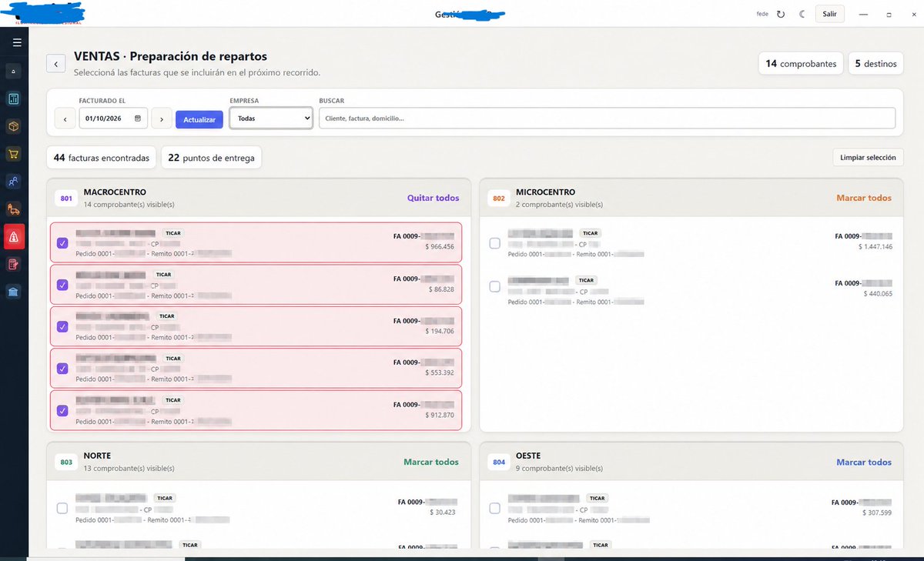The width and height of the screenshot is (924, 561).
Task: Open the bar chart reports sidebar icon
Action: tap(14, 99)
